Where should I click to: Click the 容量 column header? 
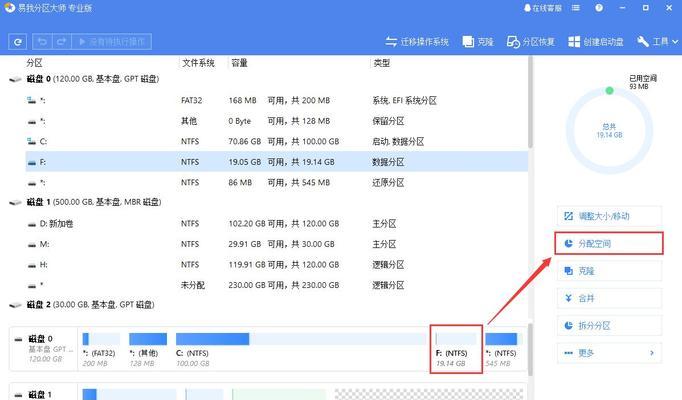point(239,63)
